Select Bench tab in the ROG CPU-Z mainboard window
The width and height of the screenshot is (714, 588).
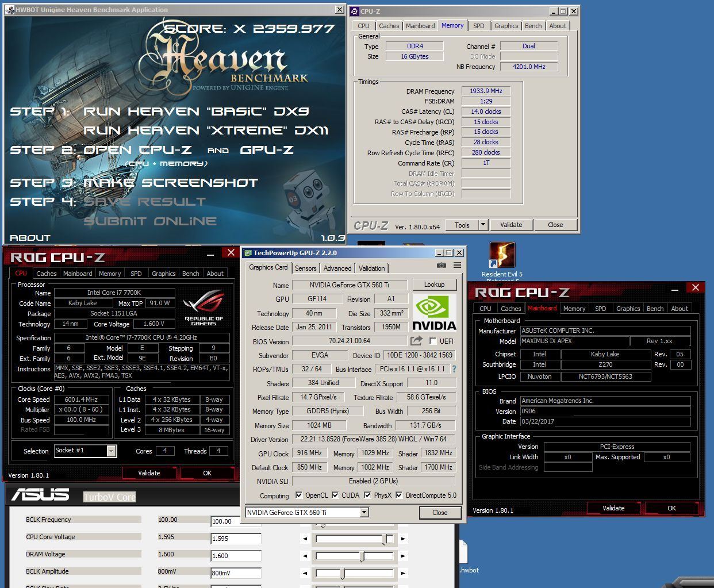pos(655,309)
